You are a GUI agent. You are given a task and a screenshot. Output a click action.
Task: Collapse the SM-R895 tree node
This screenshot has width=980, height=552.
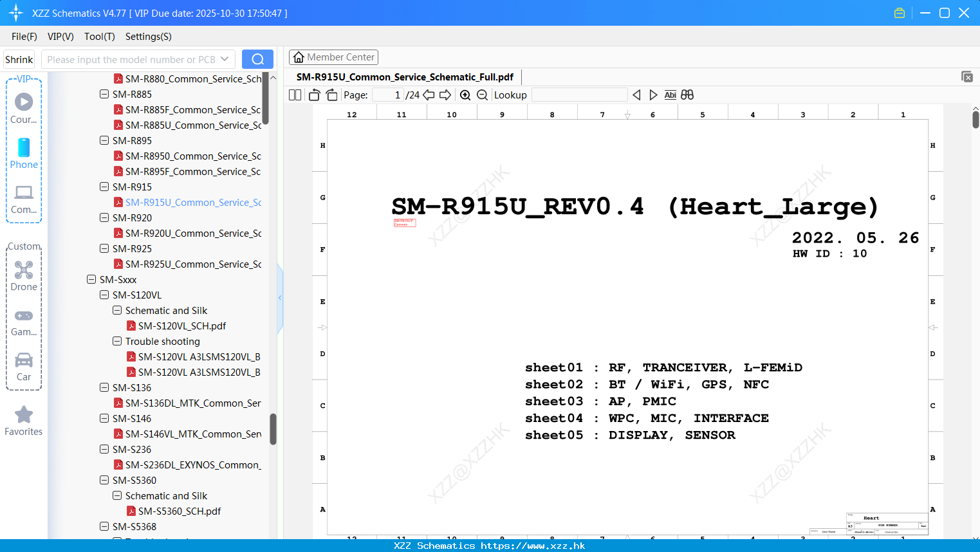click(104, 140)
